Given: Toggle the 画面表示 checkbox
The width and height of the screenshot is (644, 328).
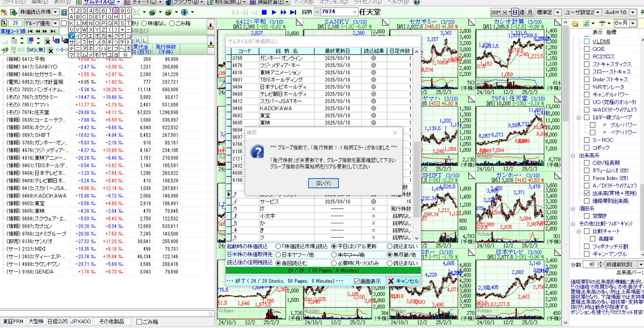Looking at the screenshot, I should [357, 281].
